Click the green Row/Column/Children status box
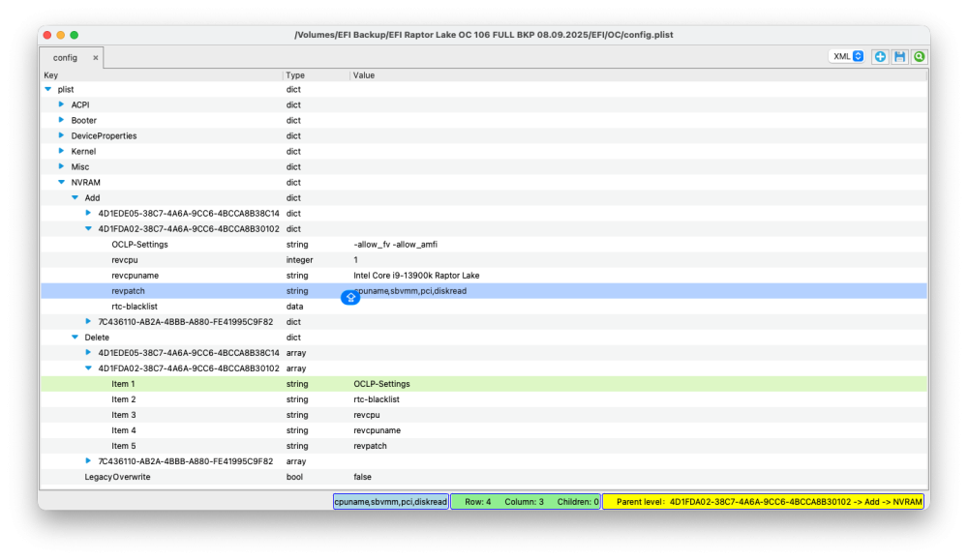This screenshot has height=560, width=968. [526, 502]
